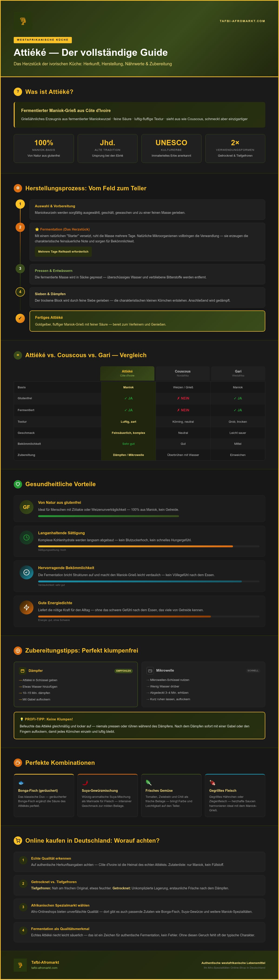279x980 pixels.
Task: Click the star icon before Fermentation (Das Herzstück)
Action: click(x=37, y=229)
